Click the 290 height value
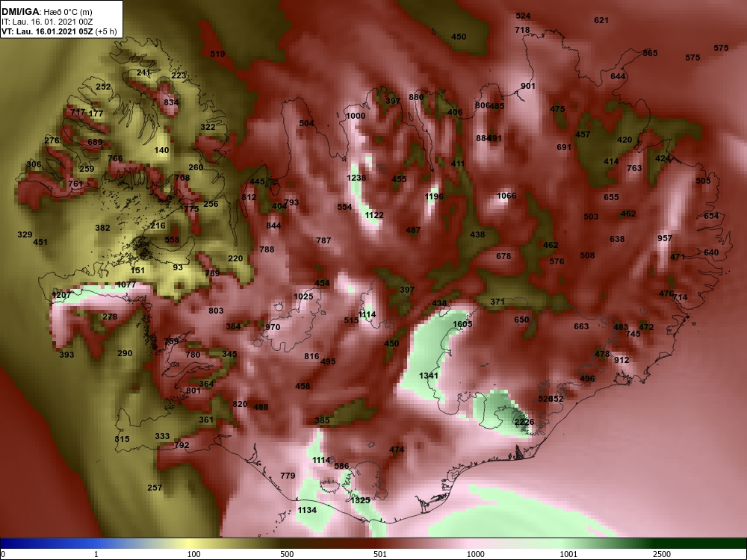 point(125,353)
